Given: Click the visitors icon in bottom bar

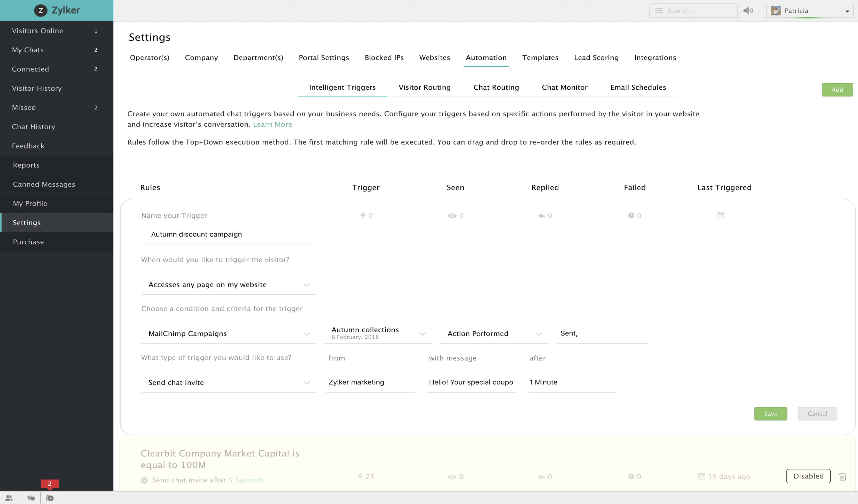Looking at the screenshot, I should (x=9, y=498).
